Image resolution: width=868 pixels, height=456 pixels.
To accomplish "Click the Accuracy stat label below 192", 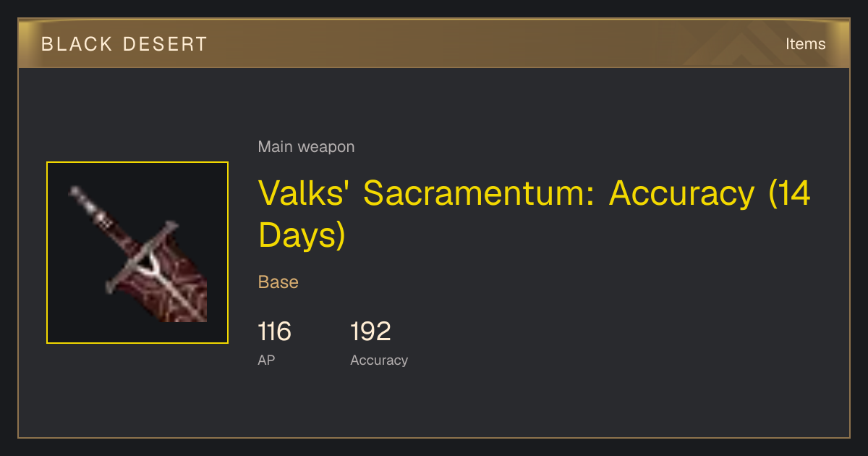I will [x=379, y=360].
